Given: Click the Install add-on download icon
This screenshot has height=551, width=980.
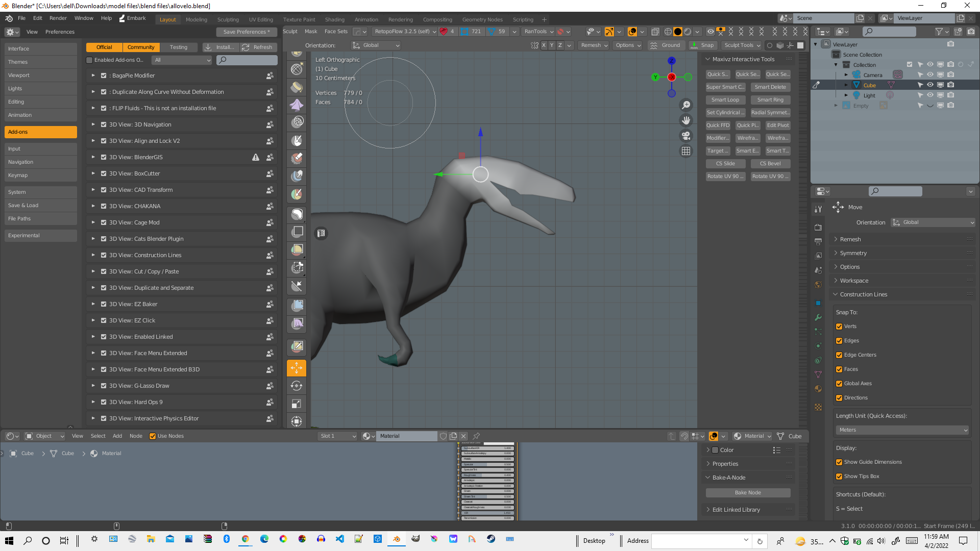Looking at the screenshot, I should (x=208, y=47).
